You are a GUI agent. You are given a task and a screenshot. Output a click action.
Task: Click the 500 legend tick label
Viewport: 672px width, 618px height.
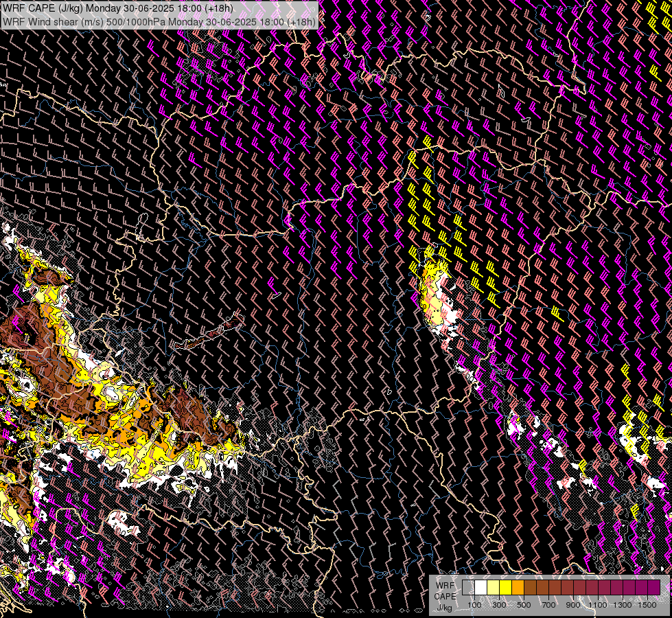pos(524,605)
